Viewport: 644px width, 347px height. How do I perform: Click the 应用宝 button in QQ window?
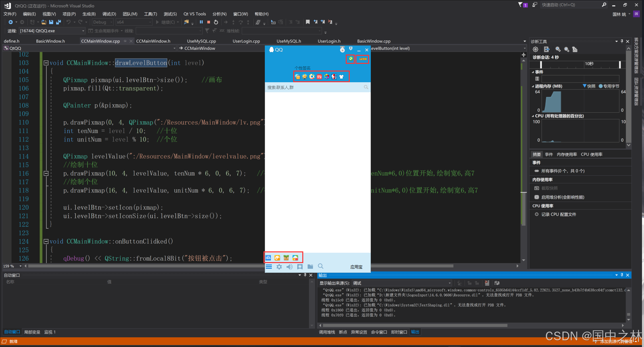tap(356, 267)
